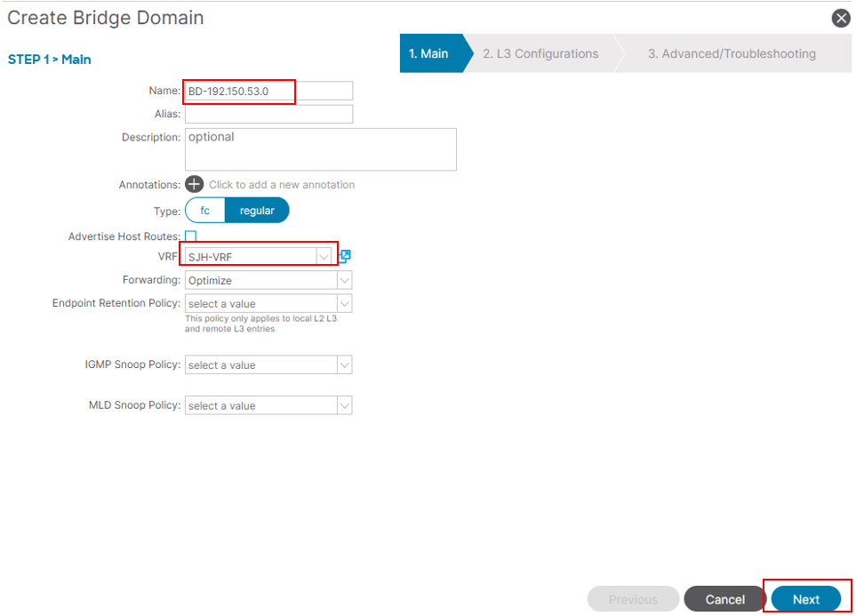This screenshot has height=616, width=856.
Task: Click the 'STEP 1 > Main' heading
Action: [49, 60]
